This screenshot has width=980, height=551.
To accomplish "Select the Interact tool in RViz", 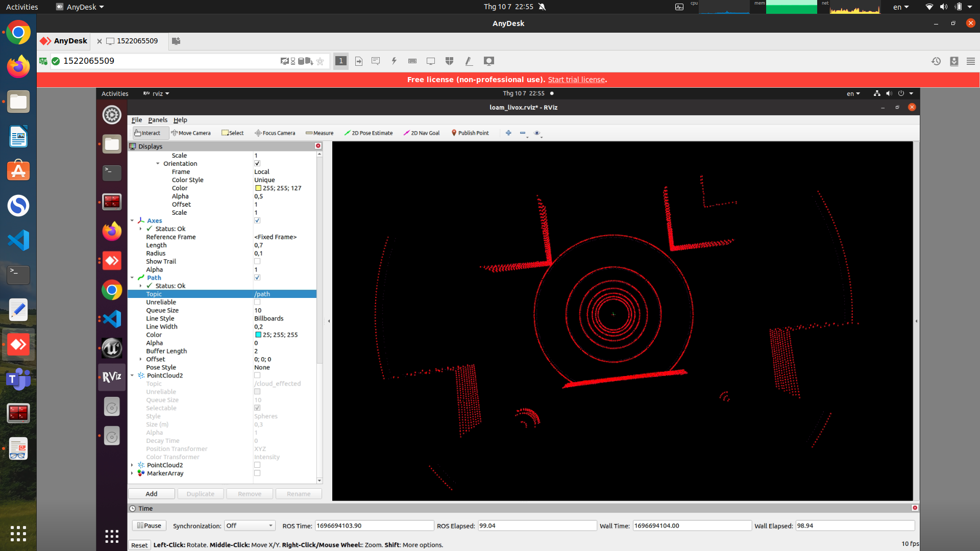I will [149, 133].
